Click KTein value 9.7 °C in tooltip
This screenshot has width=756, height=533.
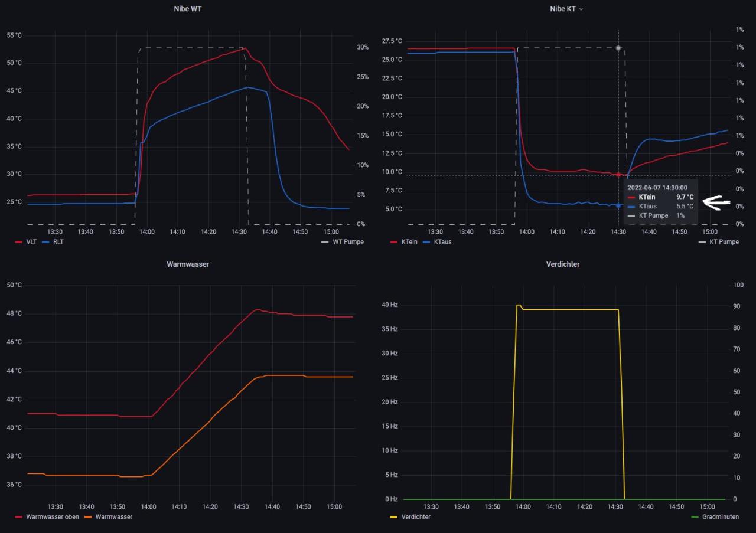coord(685,197)
